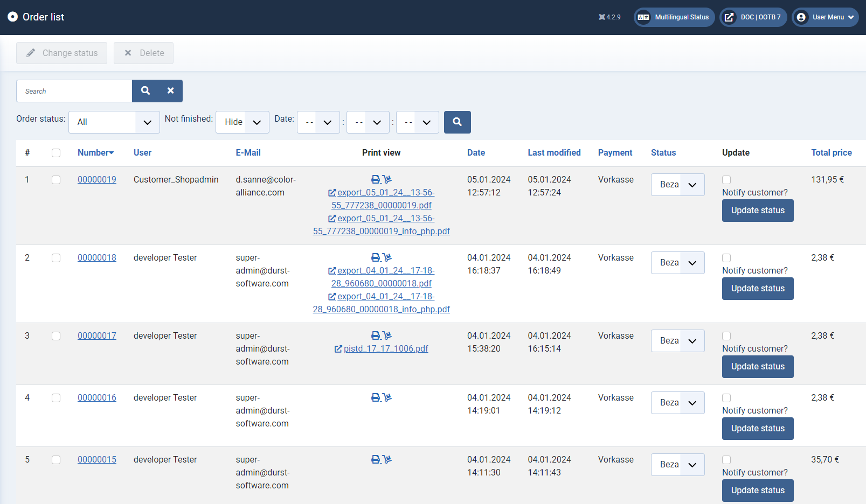Open the Status dropdown for order 00000017
The image size is (866, 504).
678,341
